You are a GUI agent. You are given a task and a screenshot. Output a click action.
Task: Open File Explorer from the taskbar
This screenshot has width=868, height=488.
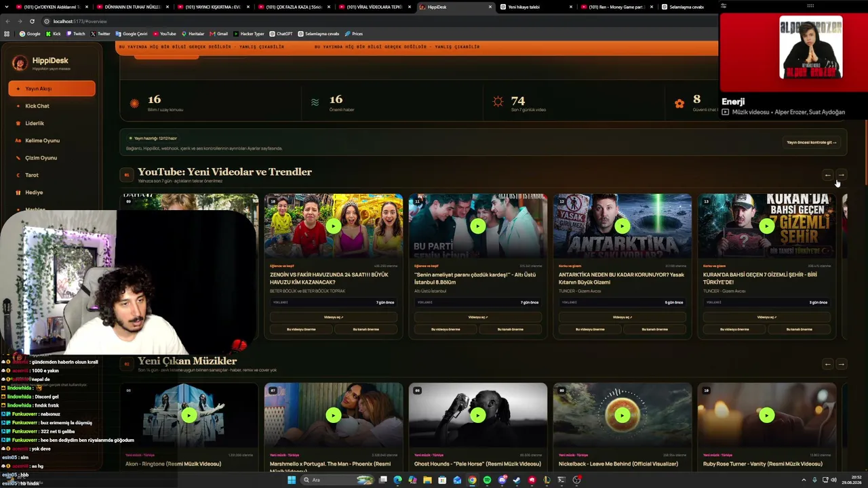pos(427,480)
